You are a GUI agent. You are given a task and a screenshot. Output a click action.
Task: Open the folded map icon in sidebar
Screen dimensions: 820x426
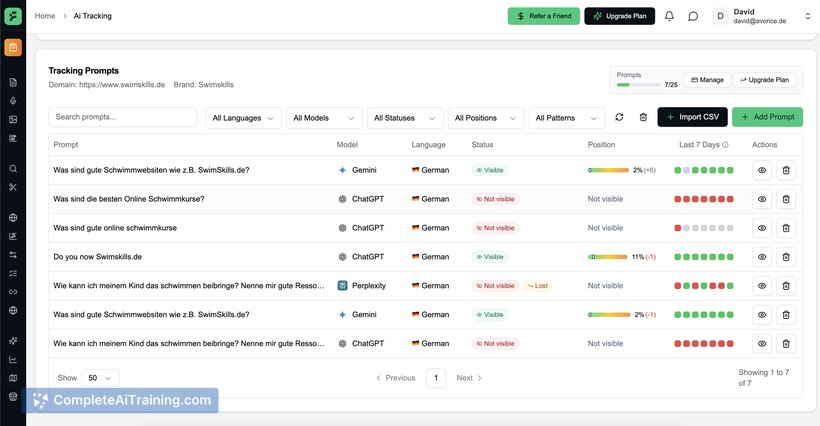pyautogui.click(x=13, y=378)
